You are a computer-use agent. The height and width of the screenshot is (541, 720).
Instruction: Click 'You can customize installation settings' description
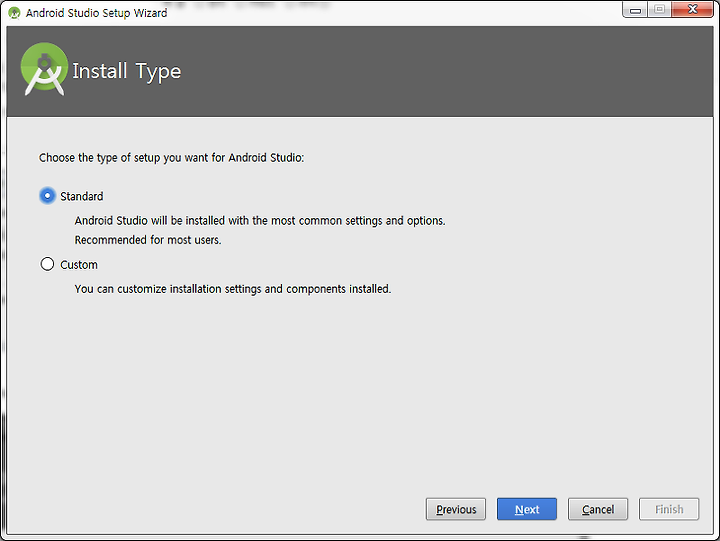[233, 289]
